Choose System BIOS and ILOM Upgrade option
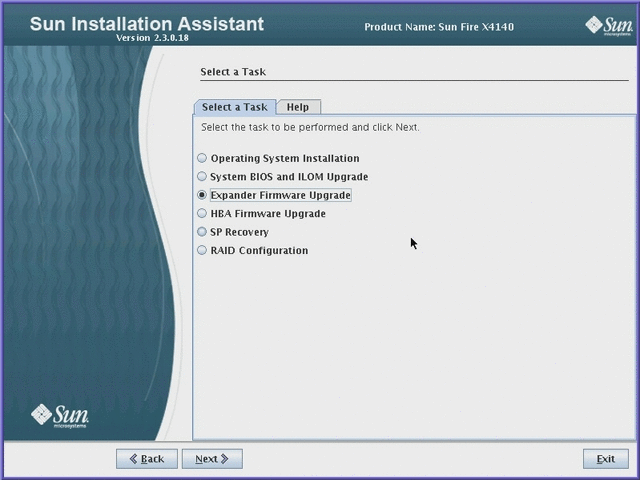This screenshot has width=640, height=480. [x=202, y=176]
